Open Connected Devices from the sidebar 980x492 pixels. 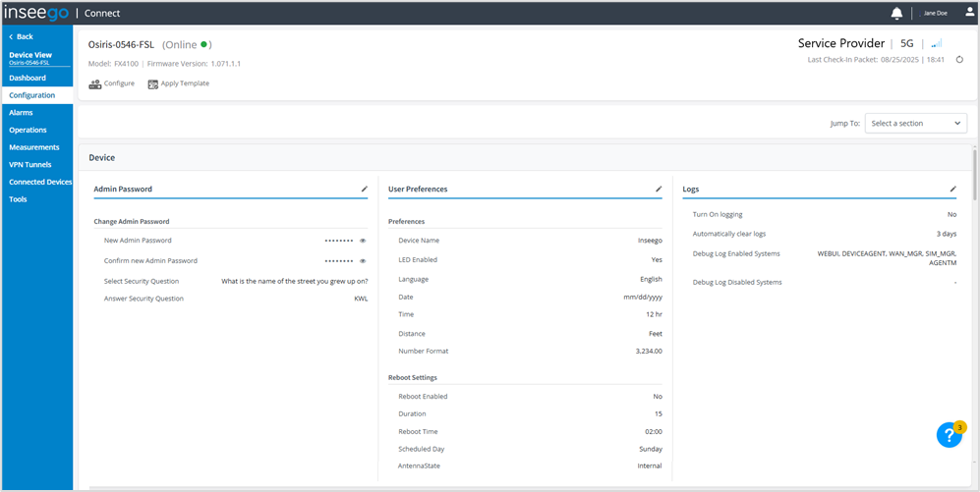point(39,182)
